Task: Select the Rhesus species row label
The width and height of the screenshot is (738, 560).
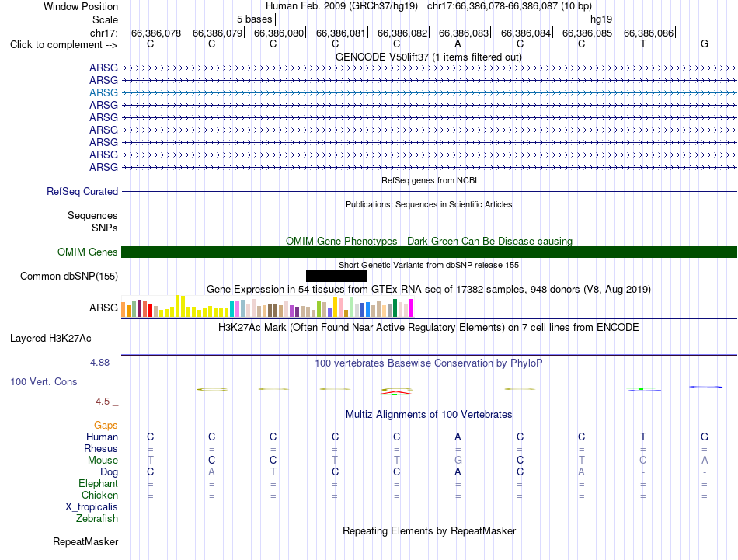Action: [x=101, y=449]
